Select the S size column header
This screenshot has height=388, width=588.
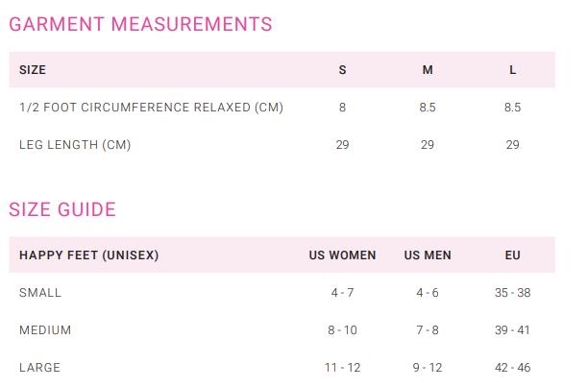(x=342, y=70)
